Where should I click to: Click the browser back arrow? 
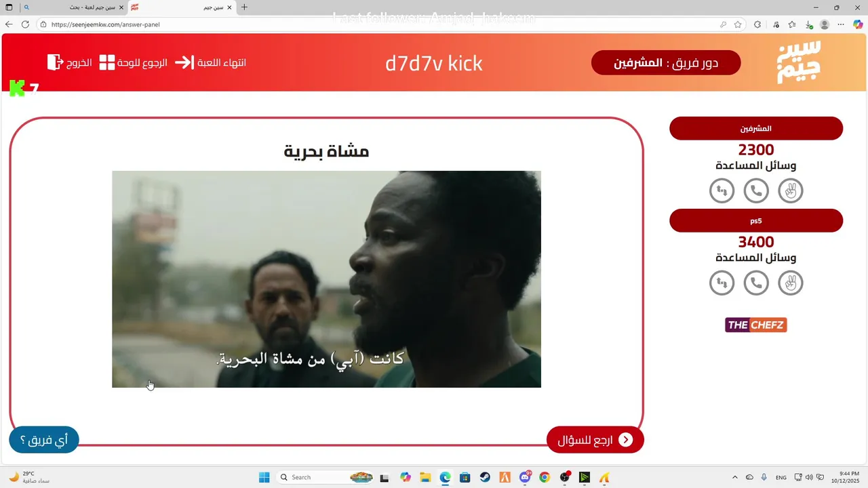[9, 24]
